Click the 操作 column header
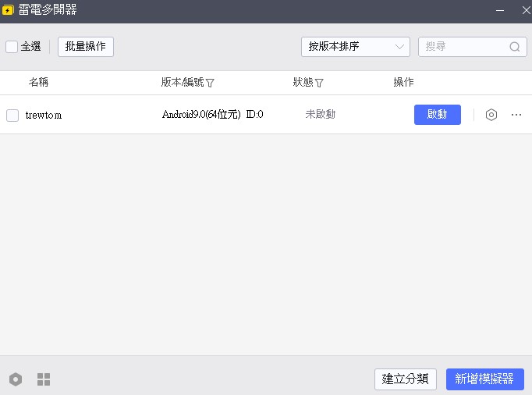532x395 pixels. coord(403,82)
